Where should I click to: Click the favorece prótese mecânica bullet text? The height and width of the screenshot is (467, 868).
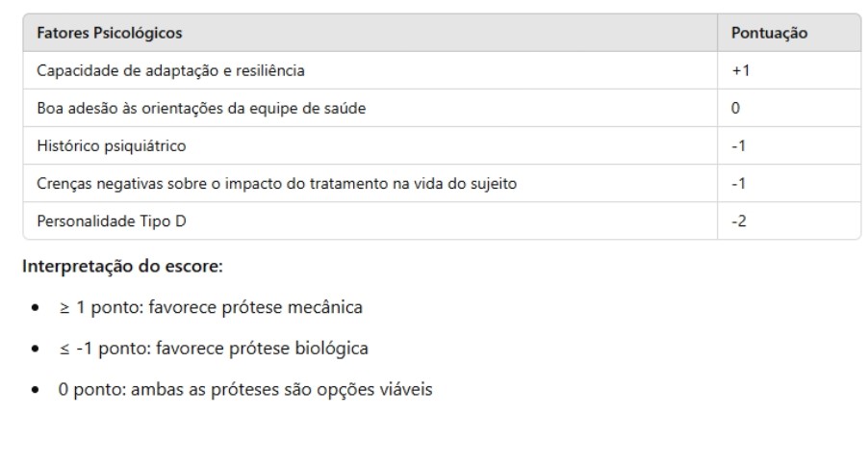pos(255,307)
